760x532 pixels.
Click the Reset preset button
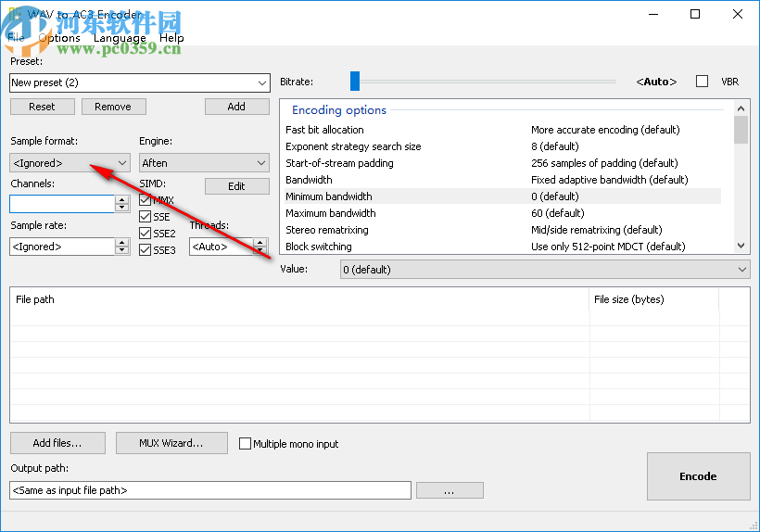click(x=42, y=107)
